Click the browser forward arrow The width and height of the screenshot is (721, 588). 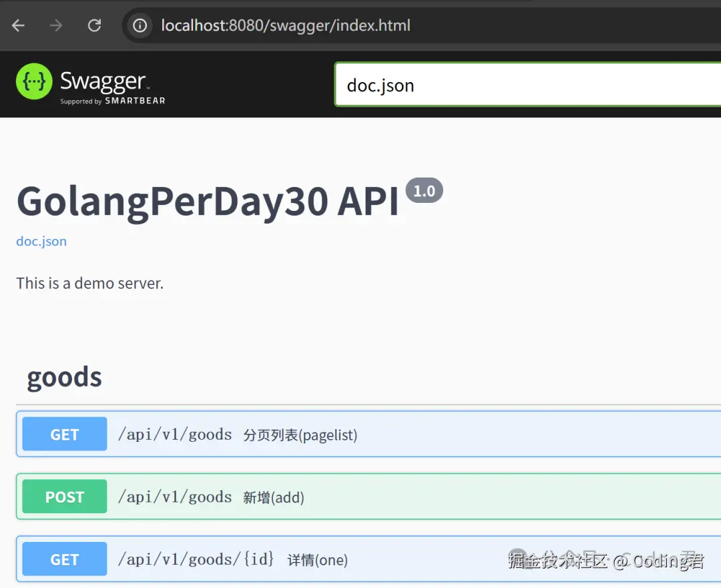click(56, 25)
